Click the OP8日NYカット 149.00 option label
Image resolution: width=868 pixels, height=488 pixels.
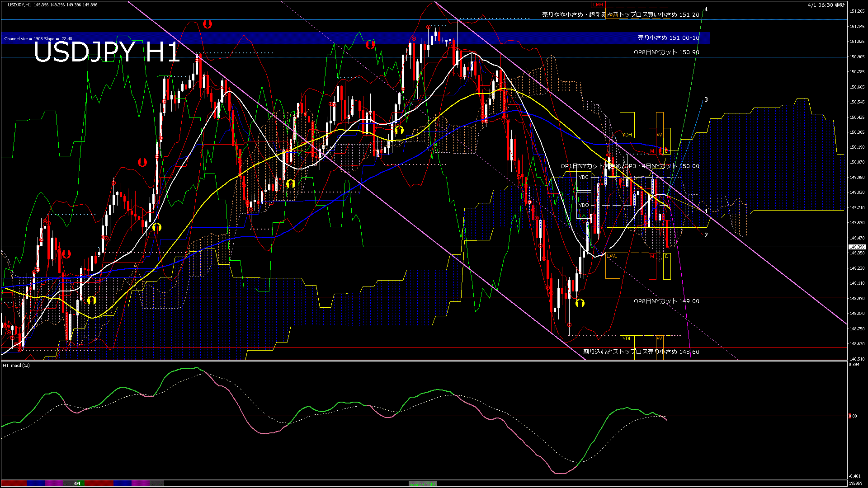pyautogui.click(x=666, y=301)
